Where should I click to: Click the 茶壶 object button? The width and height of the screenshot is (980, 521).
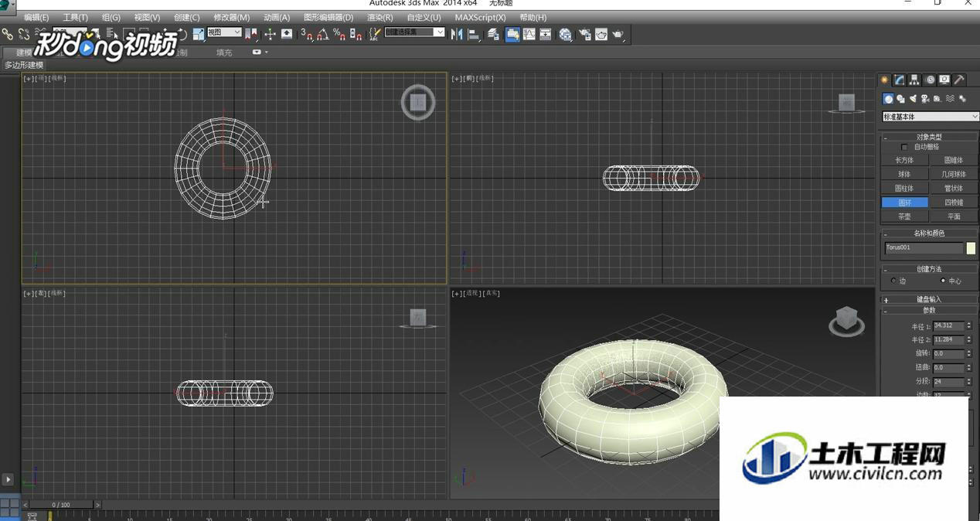(904, 216)
